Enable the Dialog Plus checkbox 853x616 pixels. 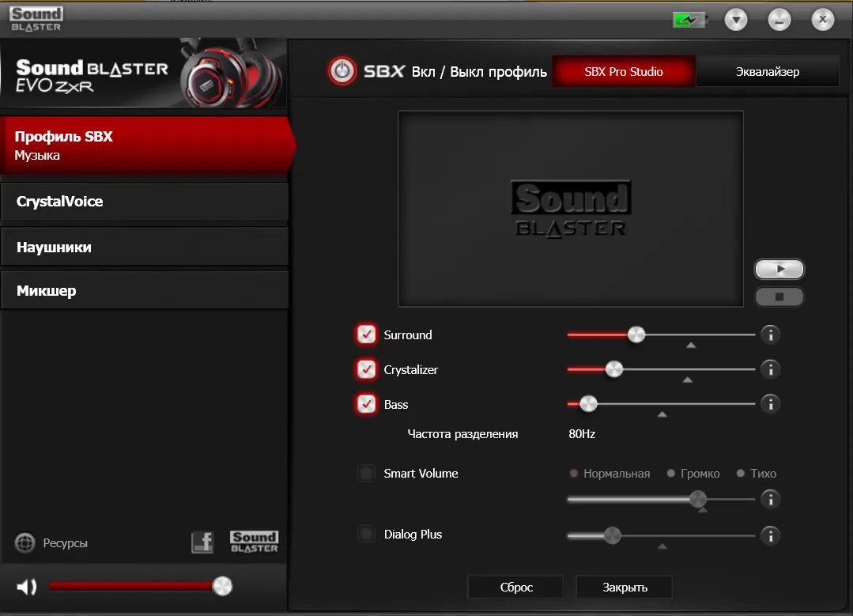click(x=366, y=534)
